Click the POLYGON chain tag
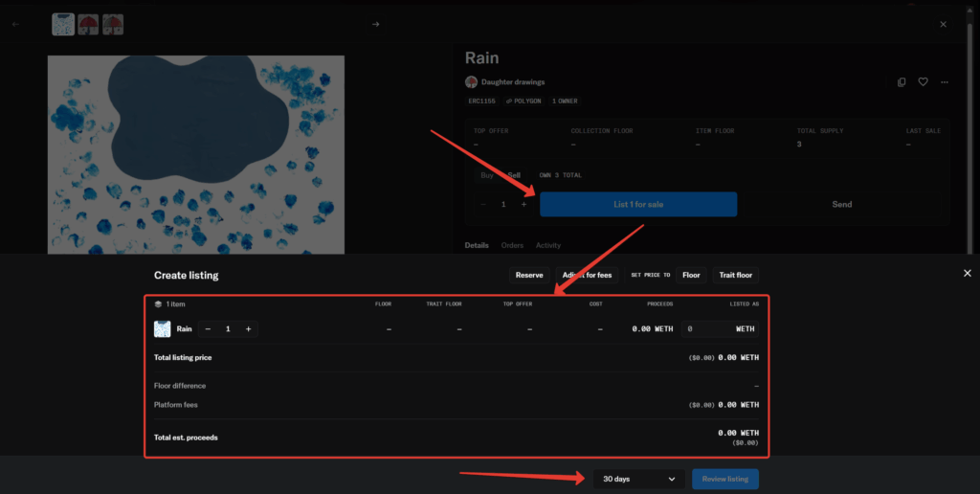980x494 pixels. coord(523,101)
